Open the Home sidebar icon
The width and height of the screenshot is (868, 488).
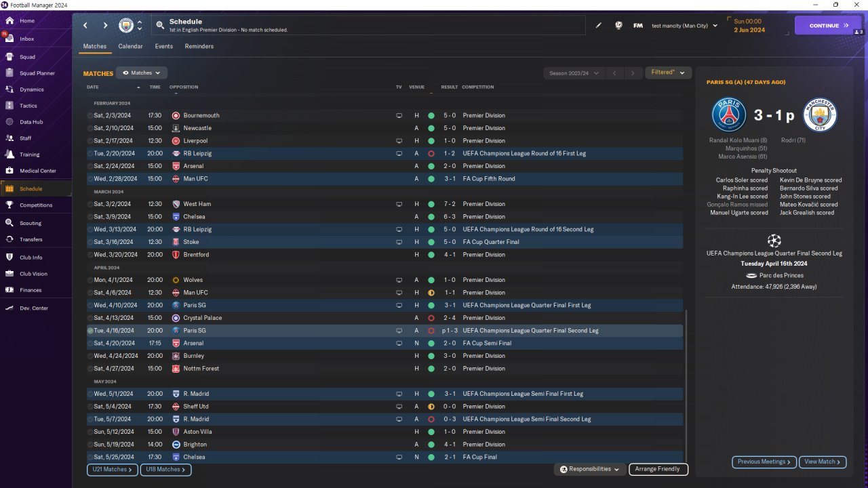9,21
